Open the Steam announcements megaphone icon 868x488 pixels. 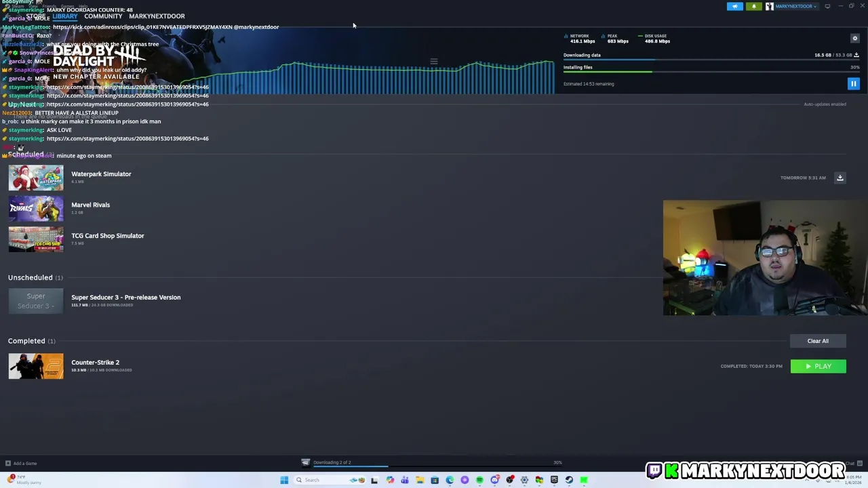click(735, 6)
